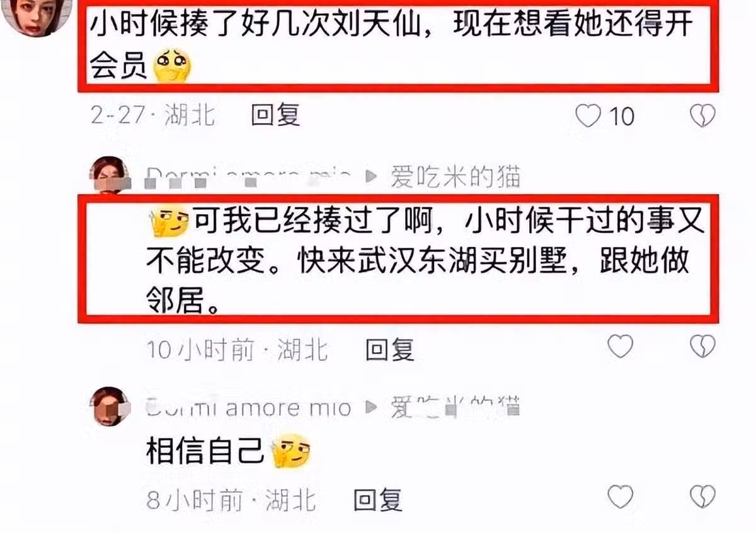
Task: Dislike the 2-27 comment with broken heart
Action: pyautogui.click(x=702, y=116)
